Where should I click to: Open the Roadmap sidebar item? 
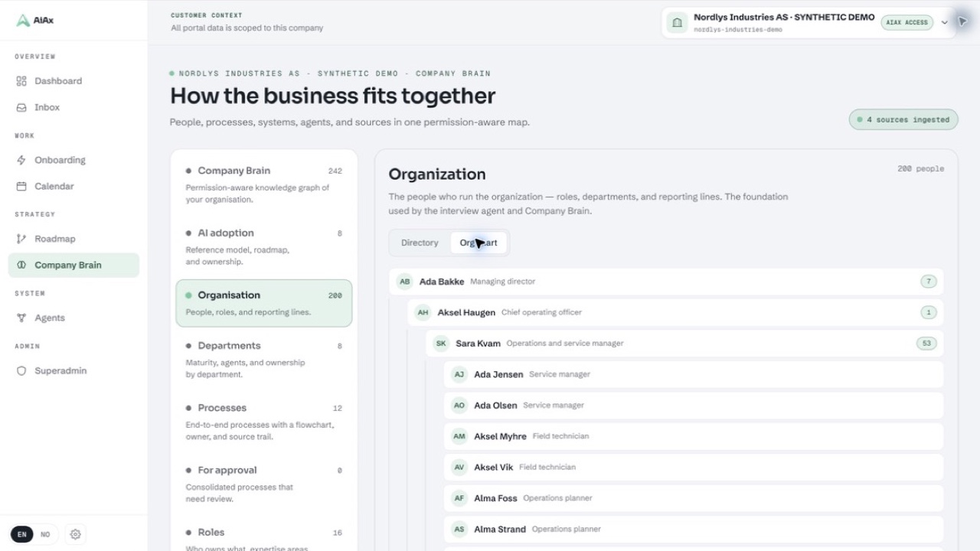coord(73,239)
